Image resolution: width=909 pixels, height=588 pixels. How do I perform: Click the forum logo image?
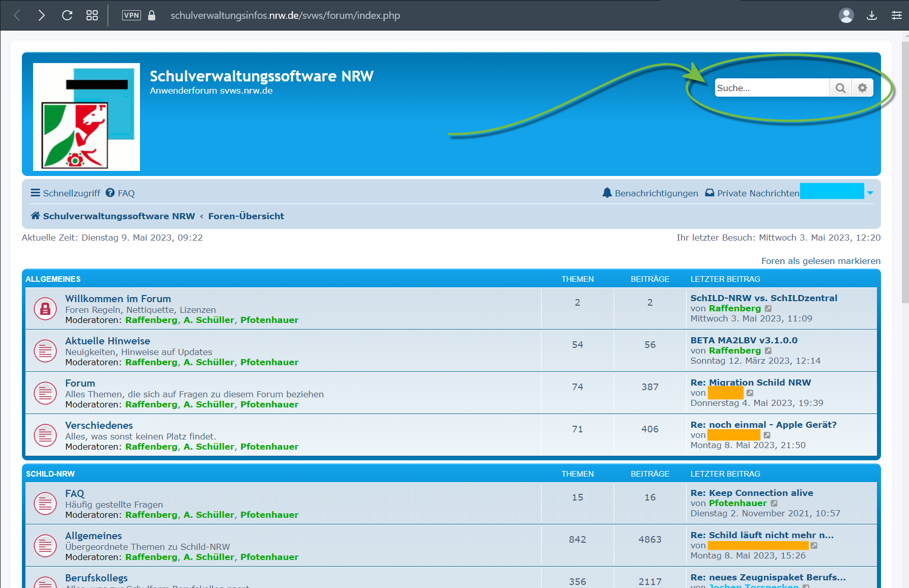coord(87,117)
